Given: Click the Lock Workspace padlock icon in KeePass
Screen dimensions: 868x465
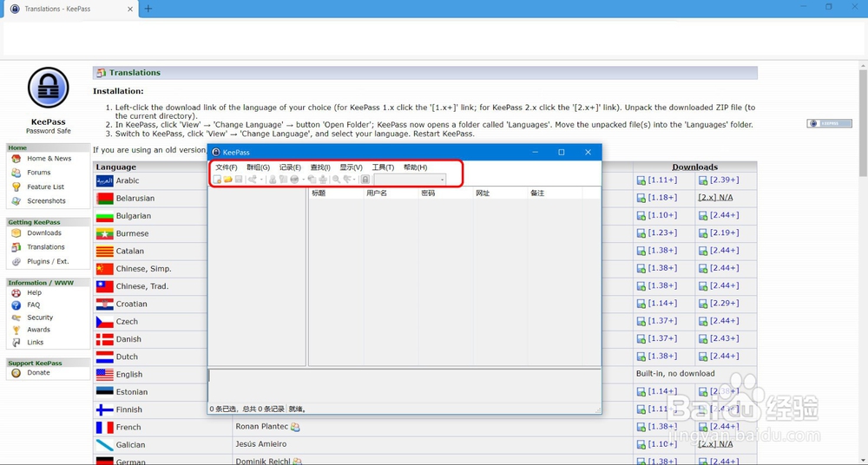Looking at the screenshot, I should point(365,180).
